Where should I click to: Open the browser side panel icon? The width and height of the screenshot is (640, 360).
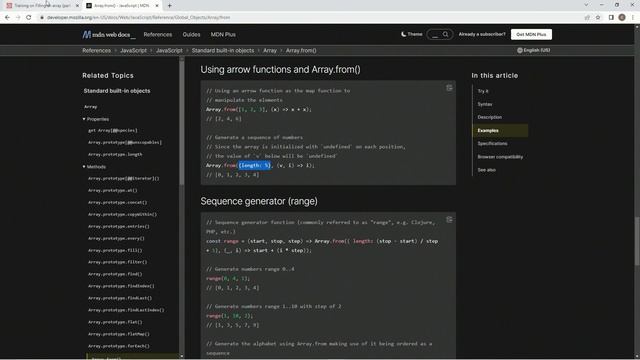coord(611,17)
